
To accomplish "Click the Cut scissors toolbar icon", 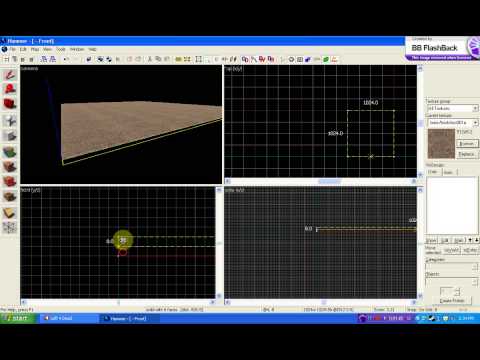I will pyautogui.click(x=150, y=59).
